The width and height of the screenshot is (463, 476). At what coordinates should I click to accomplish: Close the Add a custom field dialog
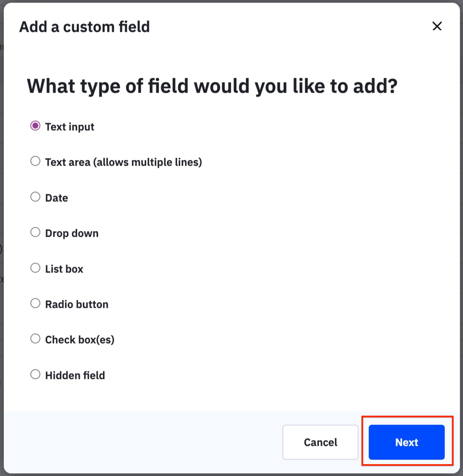click(x=437, y=26)
